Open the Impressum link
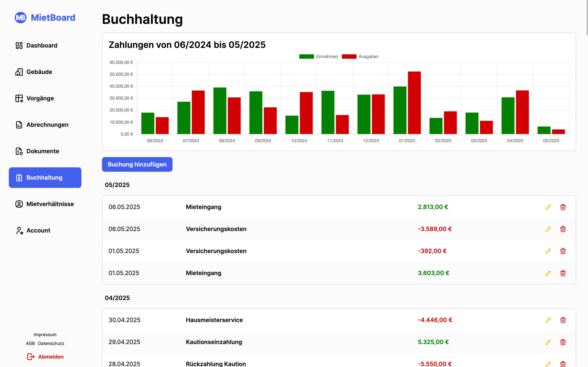The width and height of the screenshot is (588, 367). click(45, 335)
